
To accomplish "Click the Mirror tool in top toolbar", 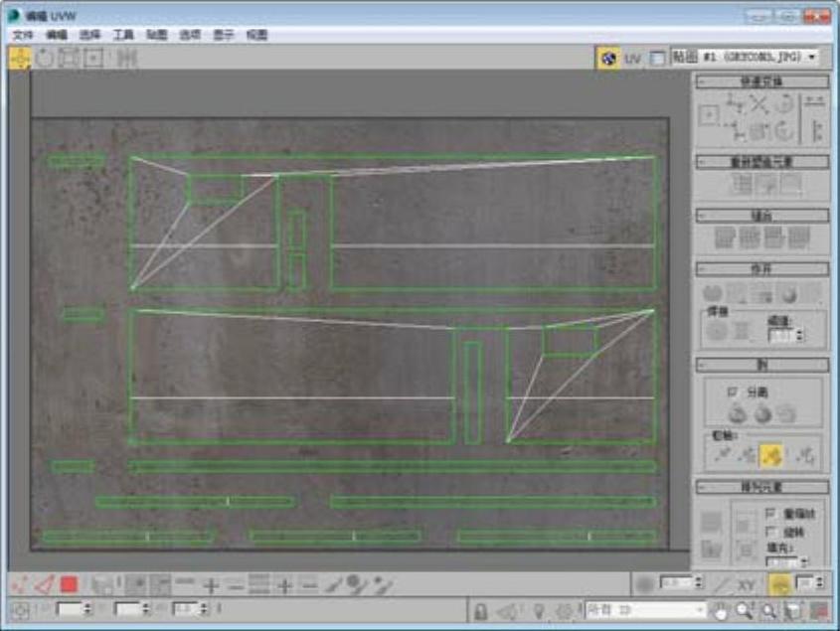I will pyautogui.click(x=125, y=58).
